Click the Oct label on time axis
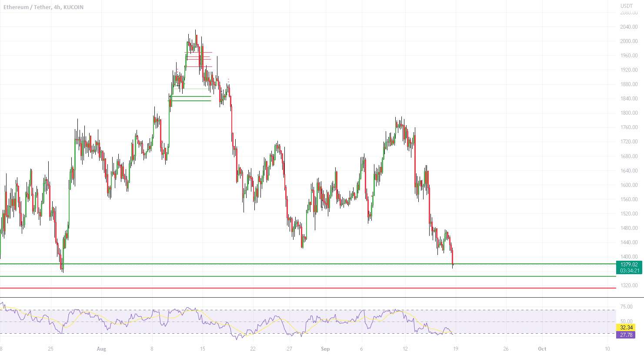 pos(542,349)
